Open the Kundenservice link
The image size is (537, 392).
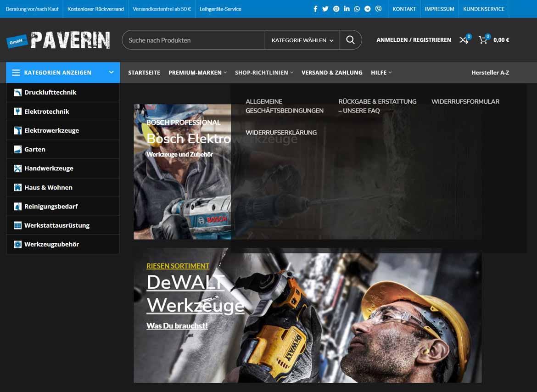coord(484,9)
